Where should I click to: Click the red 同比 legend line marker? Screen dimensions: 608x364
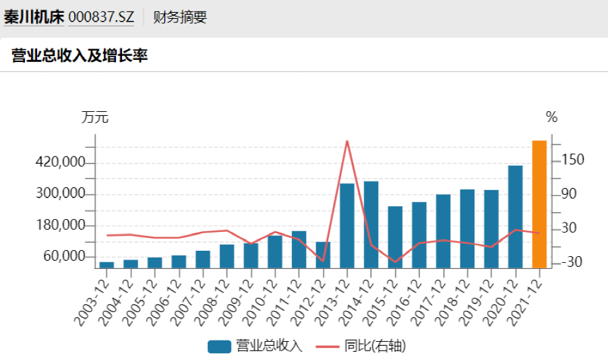[x=328, y=346]
